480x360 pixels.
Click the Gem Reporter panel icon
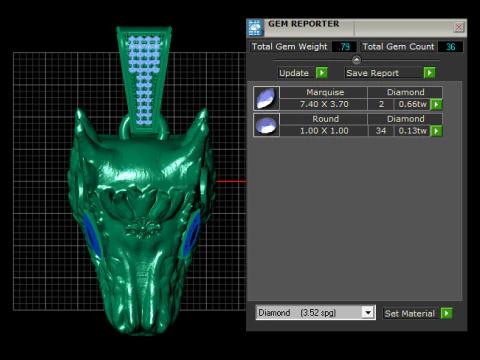coord(255,28)
